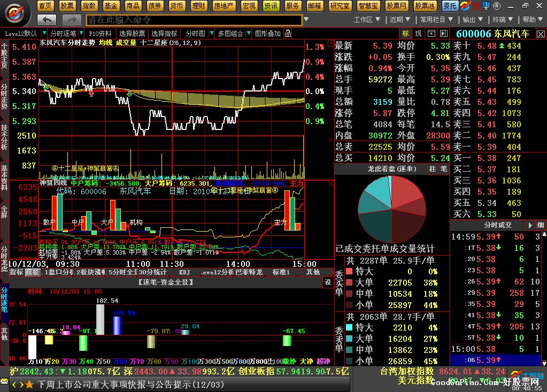Open the 资讯 menu
The width and height of the screenshot is (547, 392).
coord(271,5)
